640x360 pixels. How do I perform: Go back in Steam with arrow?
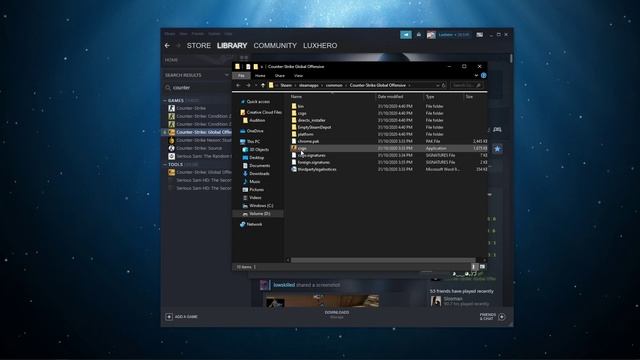click(167, 46)
